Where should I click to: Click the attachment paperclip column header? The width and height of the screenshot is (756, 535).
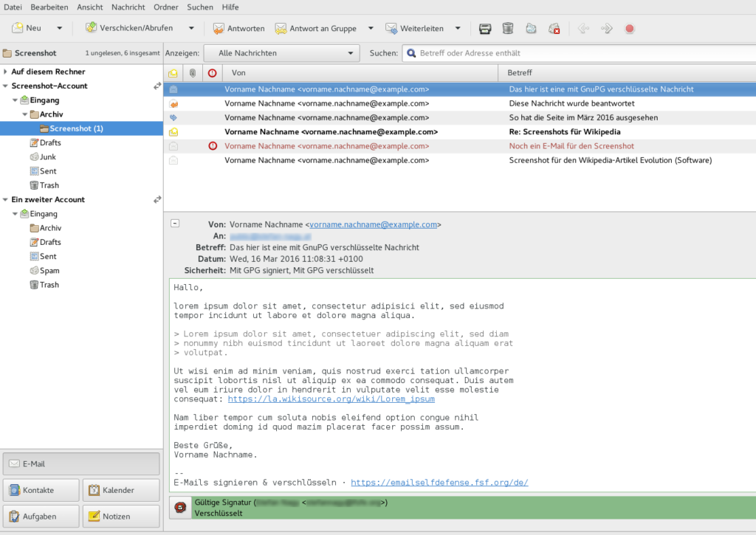tap(192, 73)
